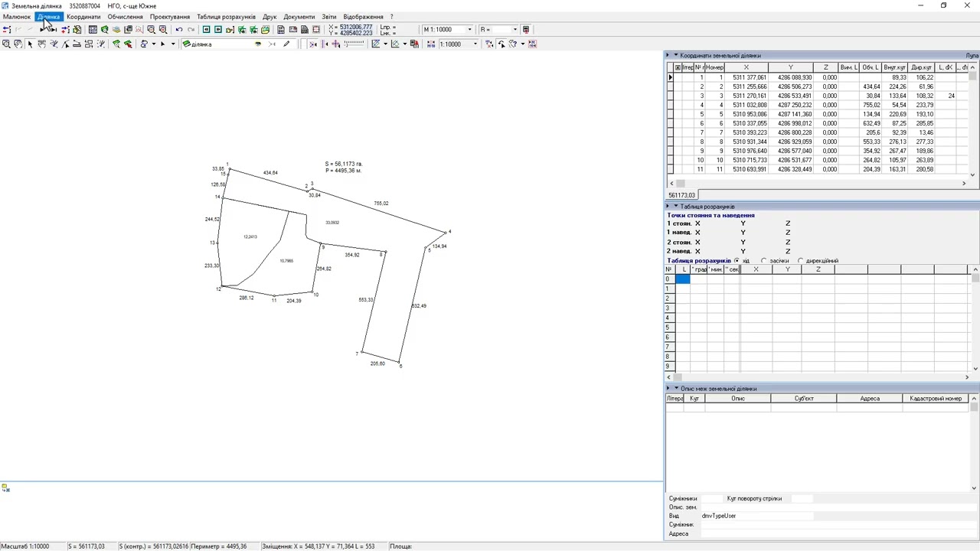The height and width of the screenshot is (551, 980).
Task: Click the Undo arrow in the toolbar
Action: (179, 30)
